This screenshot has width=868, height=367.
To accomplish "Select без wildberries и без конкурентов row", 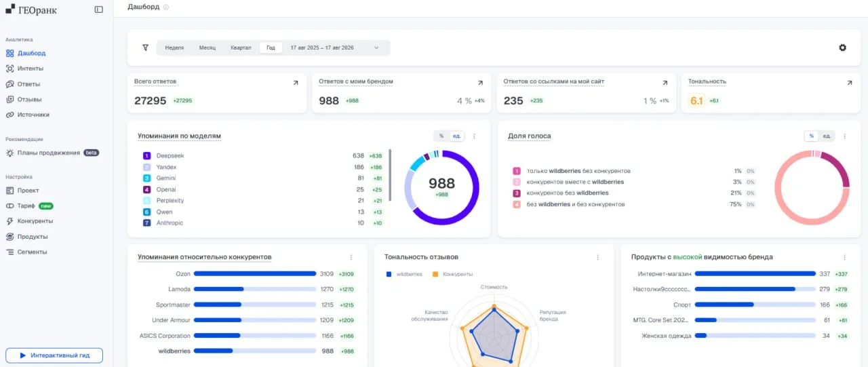I will 634,204.
